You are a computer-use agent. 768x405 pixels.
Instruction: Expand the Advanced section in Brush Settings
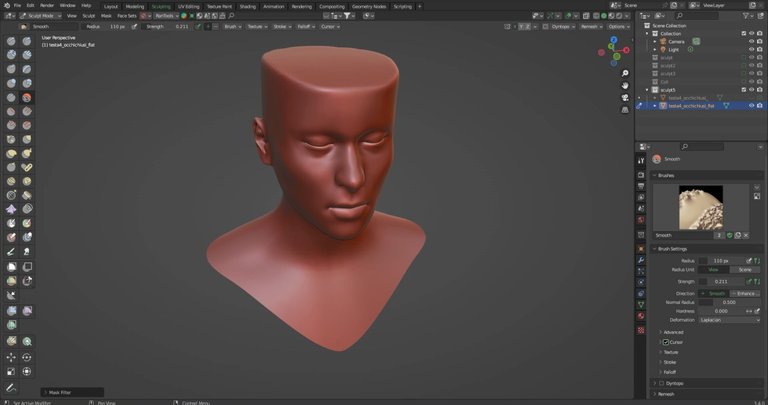coord(673,332)
